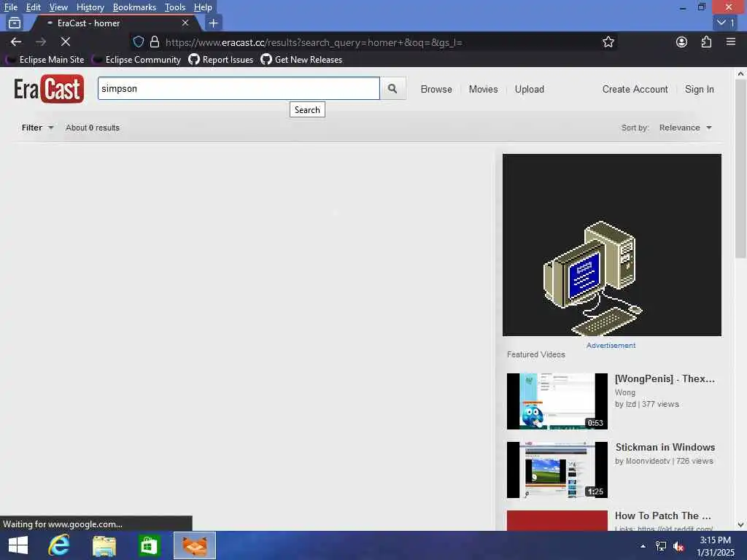Click the padlock site information icon

pos(155,42)
